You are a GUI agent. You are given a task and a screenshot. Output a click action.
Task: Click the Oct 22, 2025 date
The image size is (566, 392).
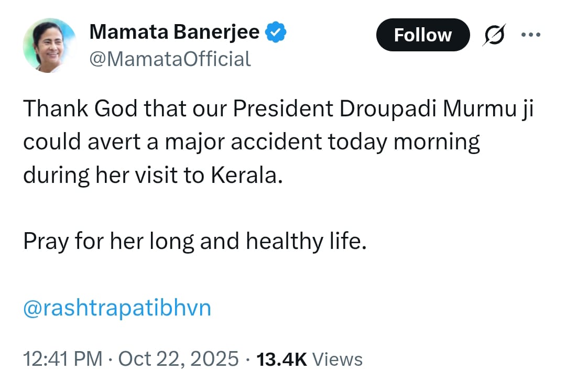click(179, 359)
